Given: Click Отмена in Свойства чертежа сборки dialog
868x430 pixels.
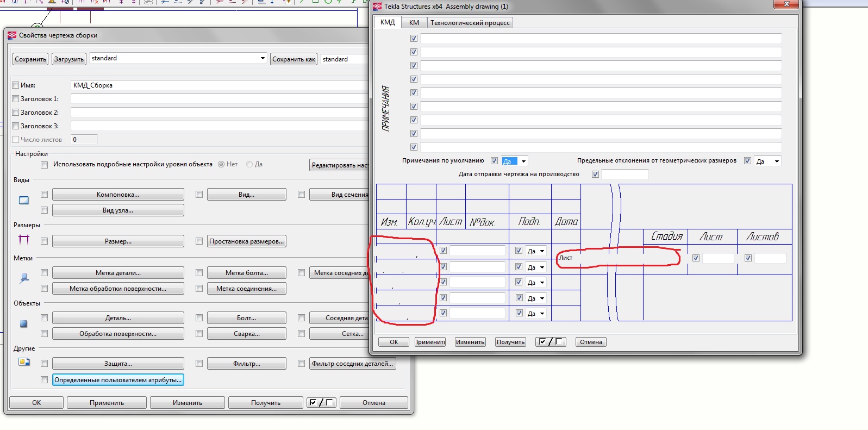Looking at the screenshot, I should click(x=374, y=403).
